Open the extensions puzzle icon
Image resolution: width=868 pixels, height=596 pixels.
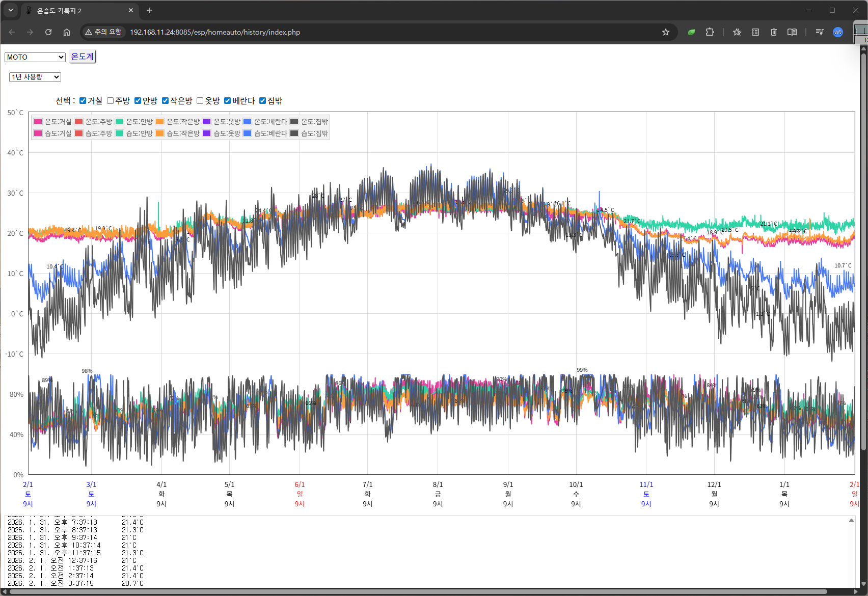click(x=710, y=32)
